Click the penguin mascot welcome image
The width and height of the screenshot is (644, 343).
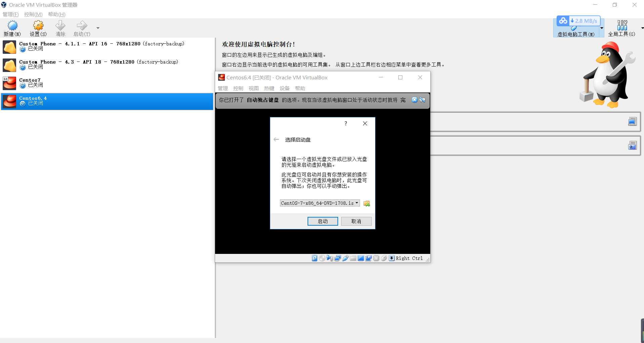[607, 75]
